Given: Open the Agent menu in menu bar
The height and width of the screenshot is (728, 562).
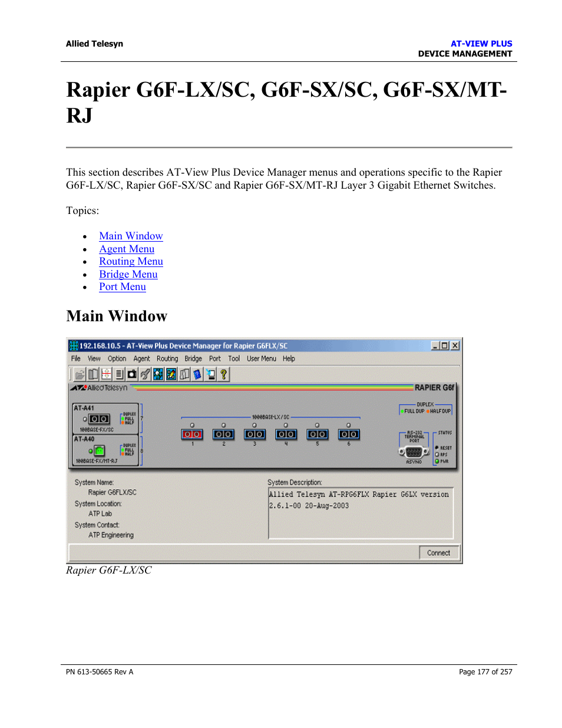Looking at the screenshot, I should point(141,358).
